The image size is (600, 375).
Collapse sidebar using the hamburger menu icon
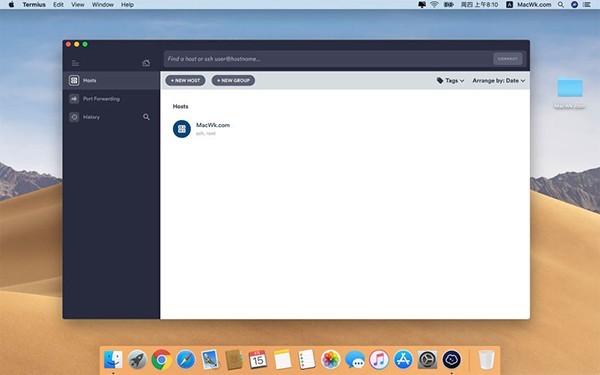click(x=75, y=63)
